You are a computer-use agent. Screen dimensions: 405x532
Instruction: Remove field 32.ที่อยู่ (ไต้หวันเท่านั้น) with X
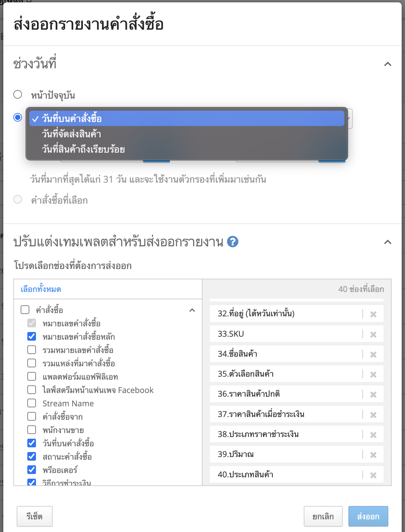point(373,314)
